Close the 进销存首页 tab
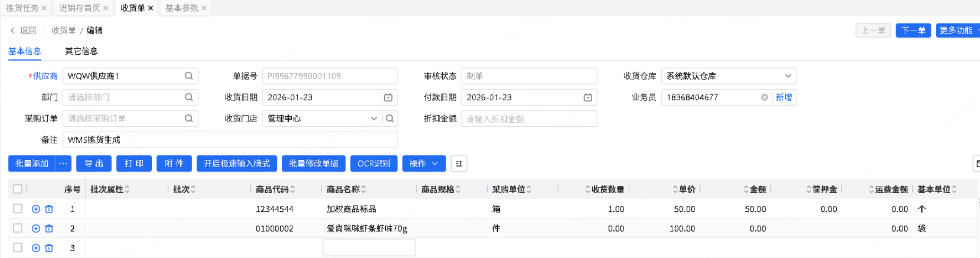The width and height of the screenshot is (980, 258). click(x=106, y=8)
